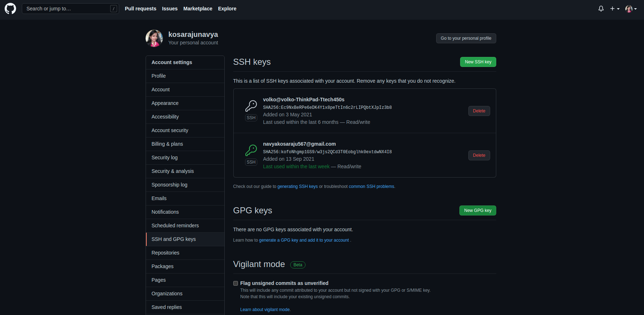Select Appearance in settings sidebar
This screenshot has width=644, height=315.
[185, 103]
